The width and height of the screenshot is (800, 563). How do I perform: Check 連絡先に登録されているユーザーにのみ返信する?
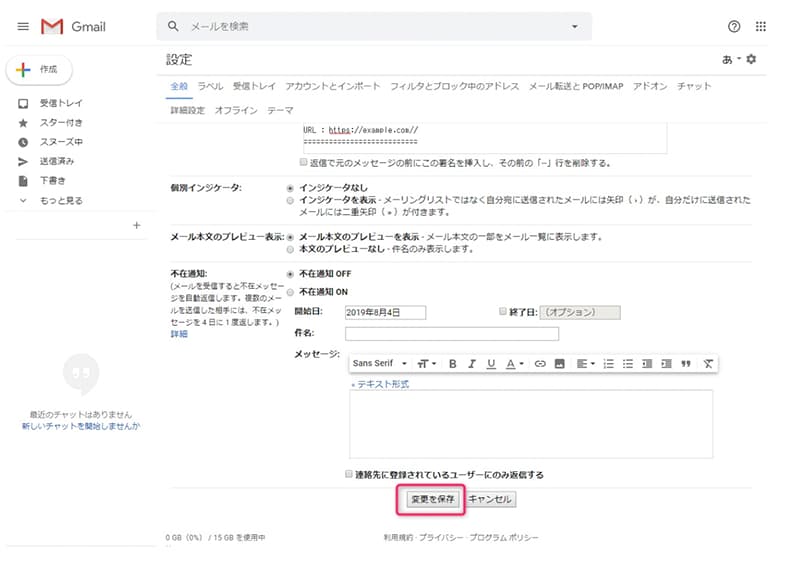coord(349,474)
